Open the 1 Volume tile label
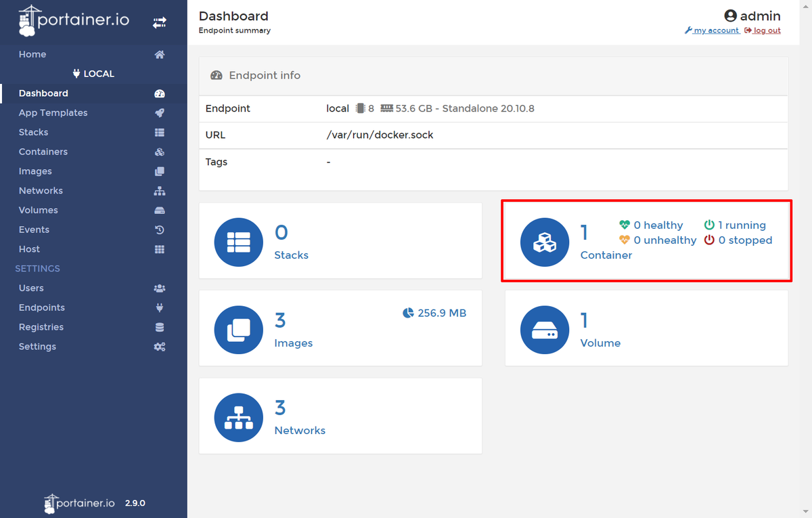 (600, 343)
